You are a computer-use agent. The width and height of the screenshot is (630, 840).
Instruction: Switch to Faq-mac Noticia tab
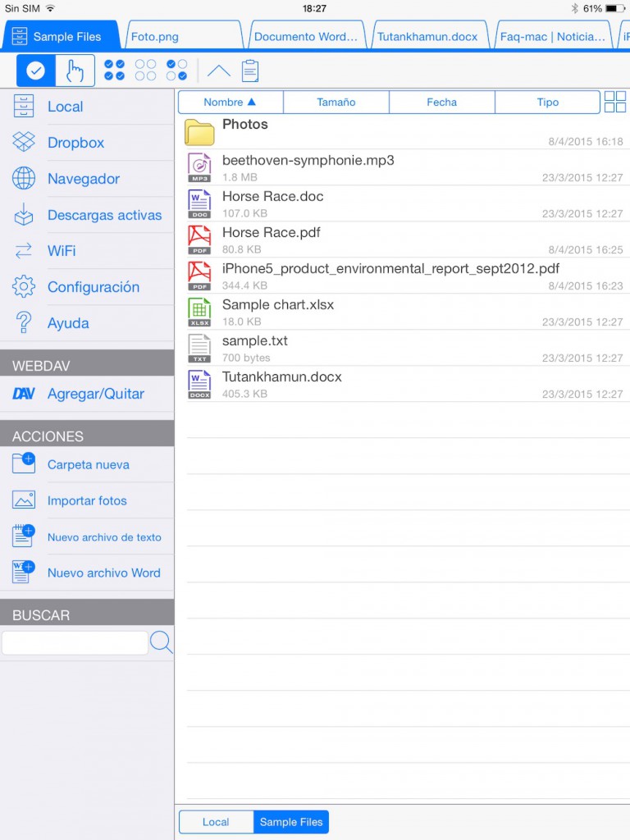pos(554,36)
